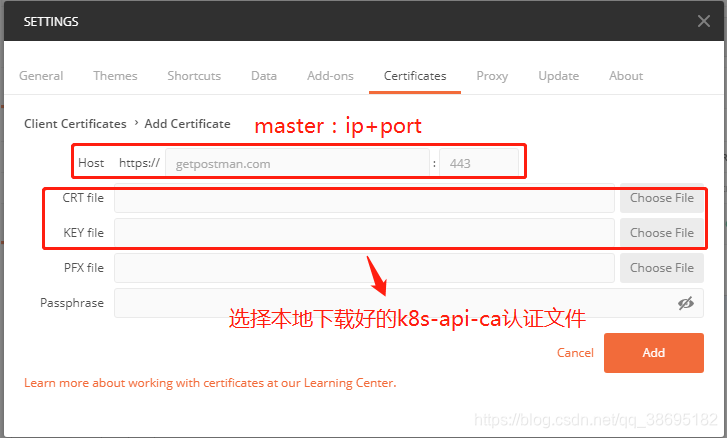
Task: Toggle passphrase visibility eye icon
Action: click(686, 303)
